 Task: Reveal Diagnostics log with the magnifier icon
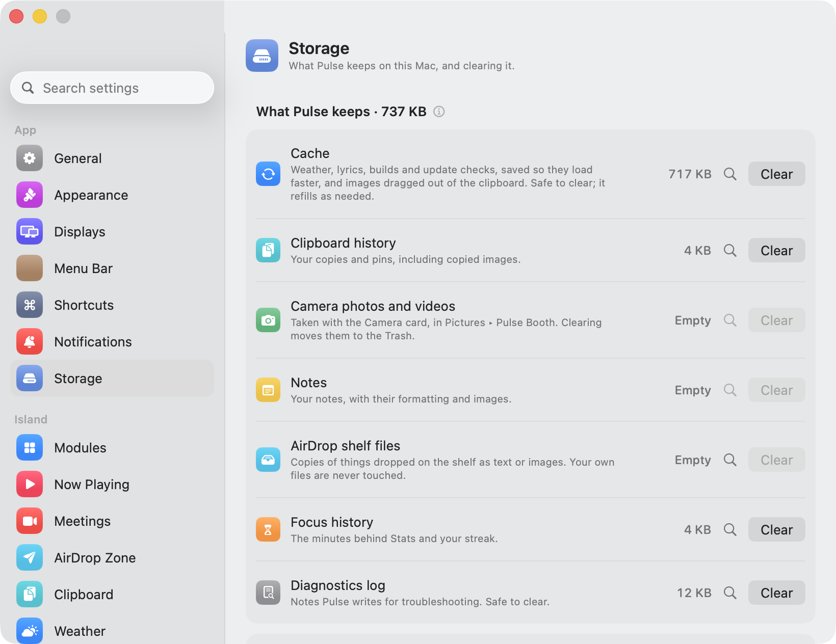click(x=730, y=593)
